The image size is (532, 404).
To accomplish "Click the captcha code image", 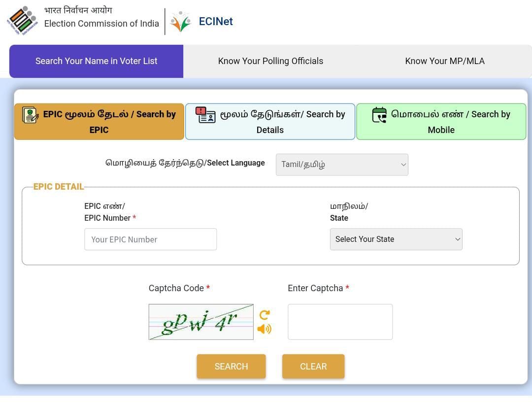I will pos(201,322).
